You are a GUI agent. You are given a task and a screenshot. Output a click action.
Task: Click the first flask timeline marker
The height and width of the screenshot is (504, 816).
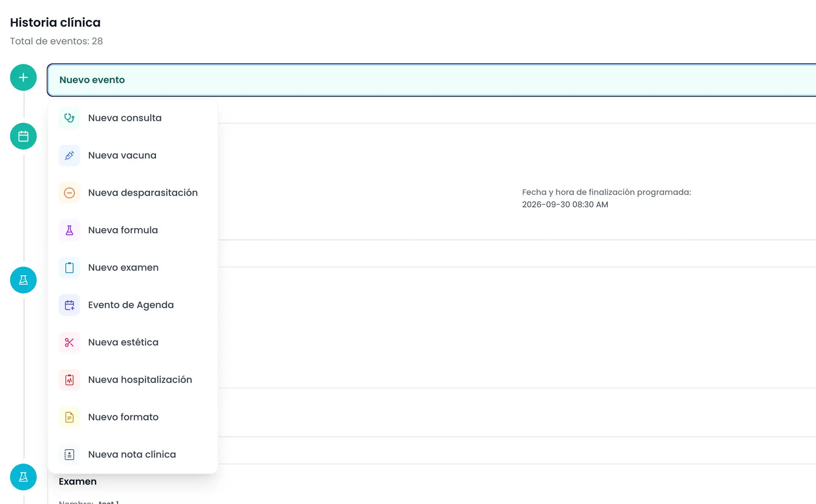(23, 280)
